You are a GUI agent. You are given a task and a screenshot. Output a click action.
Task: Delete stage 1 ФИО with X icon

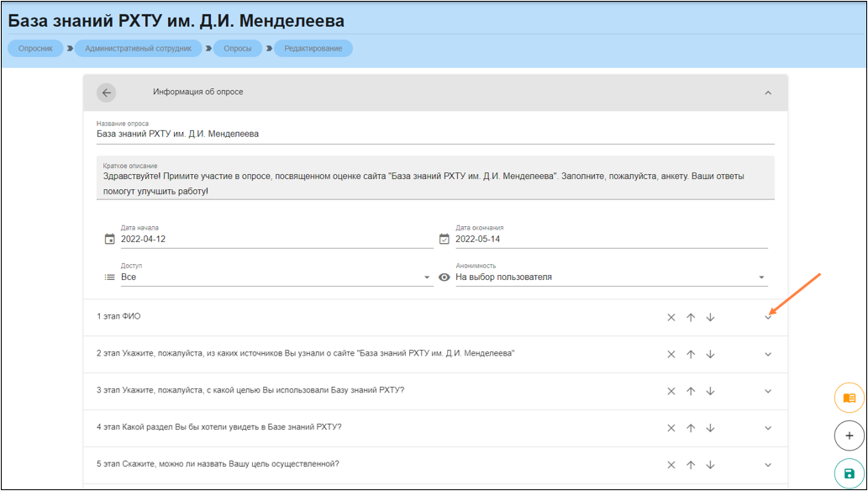pyautogui.click(x=671, y=318)
